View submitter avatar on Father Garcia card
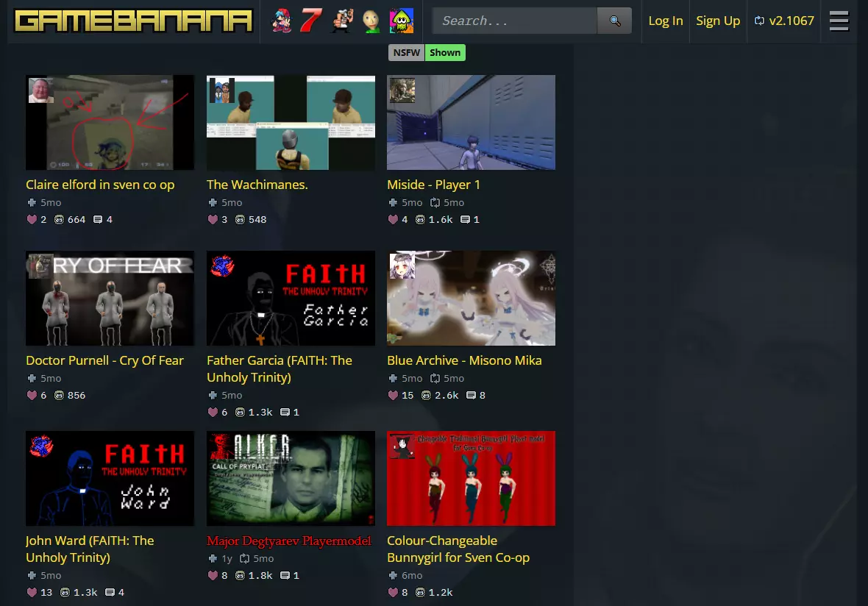The image size is (868, 606). coord(222,266)
